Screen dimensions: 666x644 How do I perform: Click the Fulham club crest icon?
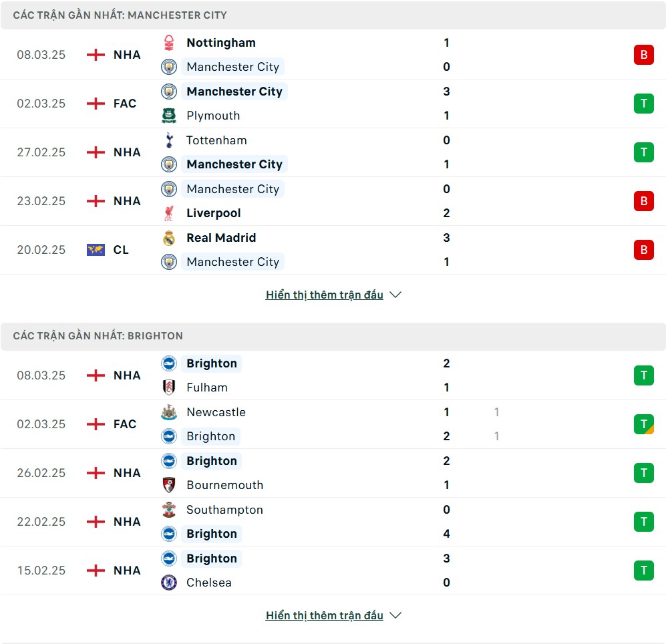point(168,387)
